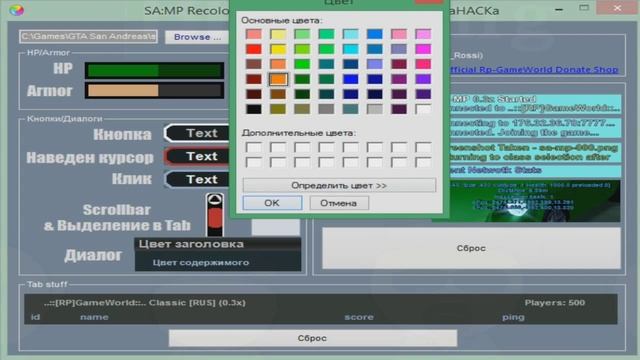Screen dimensions: 640x360
Task: Click the Players: 500 label
Action: [555, 303]
